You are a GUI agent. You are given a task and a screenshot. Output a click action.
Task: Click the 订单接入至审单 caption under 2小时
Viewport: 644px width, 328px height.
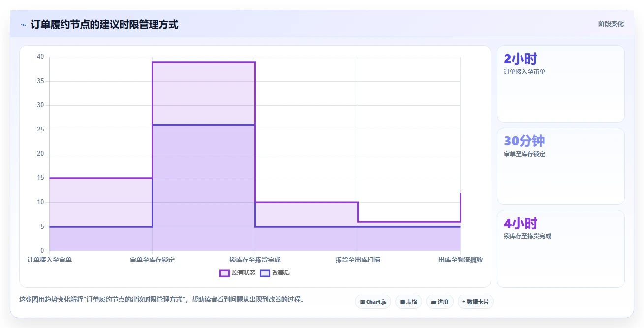(x=524, y=72)
